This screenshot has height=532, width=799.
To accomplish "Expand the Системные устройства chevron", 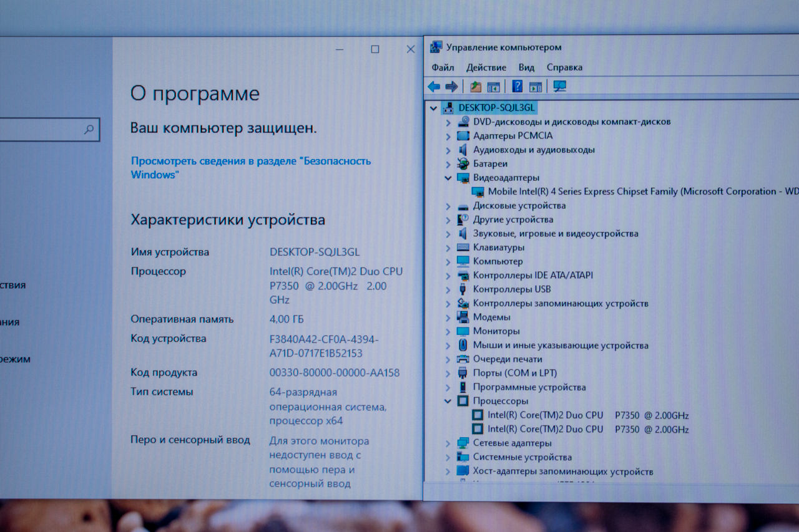I will click(x=448, y=457).
